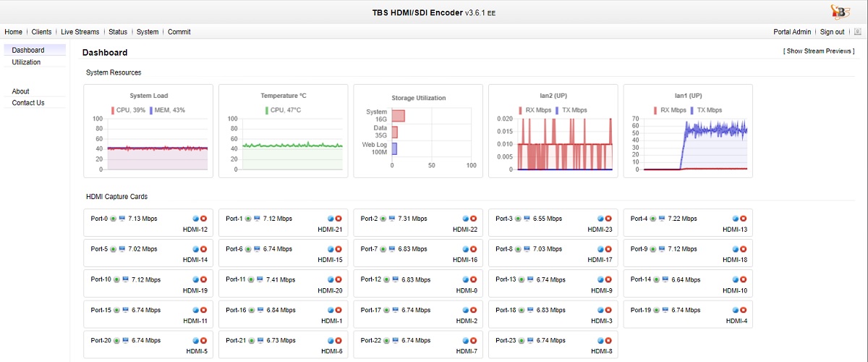868x362 pixels.
Task: Click the TBS logo in the header
Action: pos(841,12)
